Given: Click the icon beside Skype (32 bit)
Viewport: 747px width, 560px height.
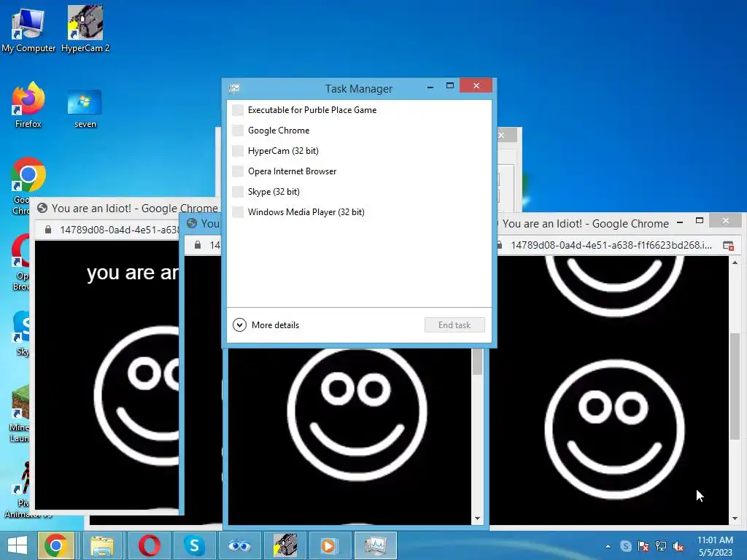Looking at the screenshot, I should (x=238, y=192).
